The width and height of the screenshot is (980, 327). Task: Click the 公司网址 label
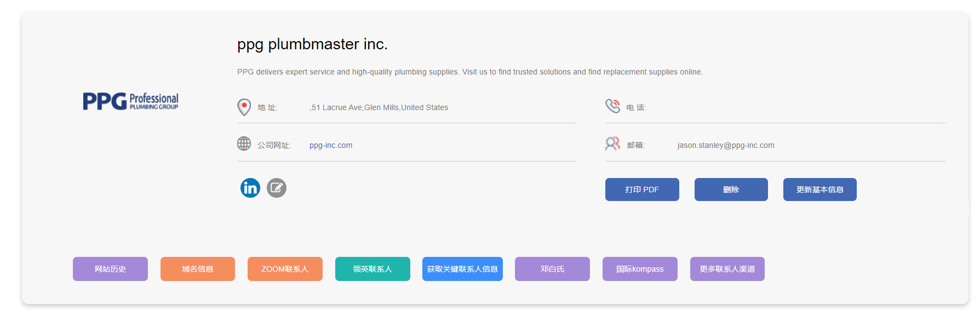(x=274, y=145)
